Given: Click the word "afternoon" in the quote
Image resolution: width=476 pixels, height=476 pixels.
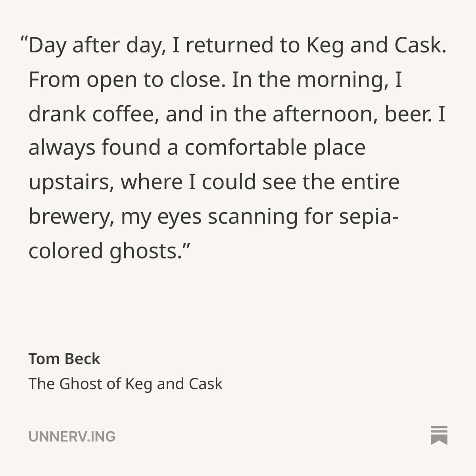Looking at the screenshot, I should (x=324, y=114).
